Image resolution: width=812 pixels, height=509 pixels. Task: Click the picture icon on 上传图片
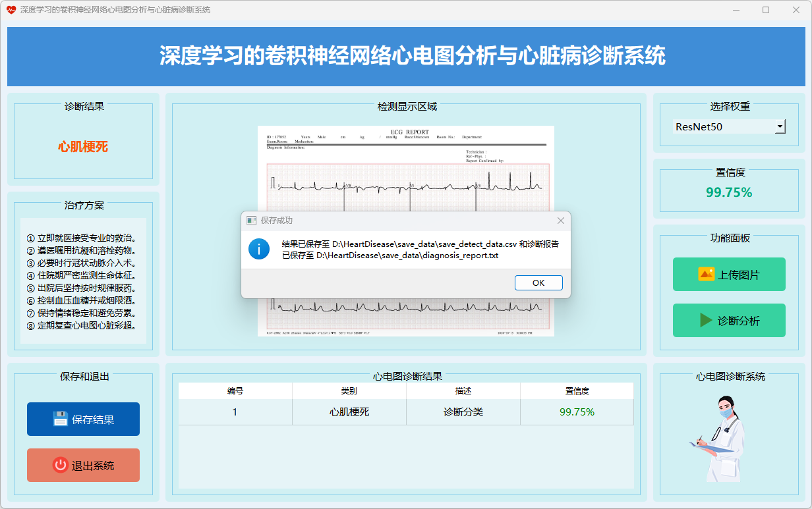pyautogui.click(x=706, y=275)
